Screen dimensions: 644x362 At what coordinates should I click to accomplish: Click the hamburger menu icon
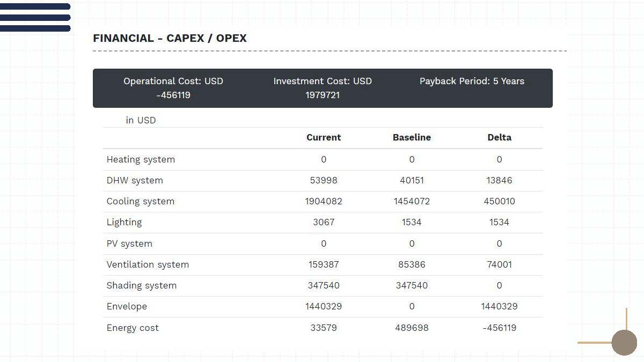[x=35, y=17]
